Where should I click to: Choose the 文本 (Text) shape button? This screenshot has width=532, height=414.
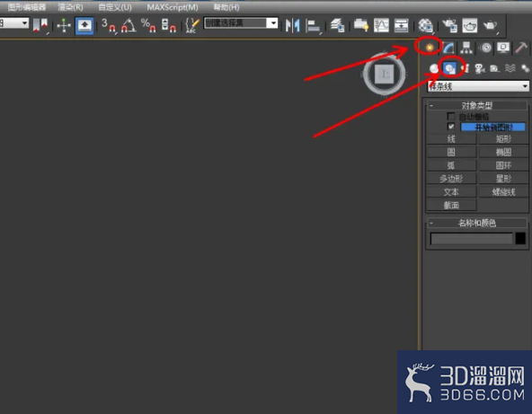tap(451, 192)
